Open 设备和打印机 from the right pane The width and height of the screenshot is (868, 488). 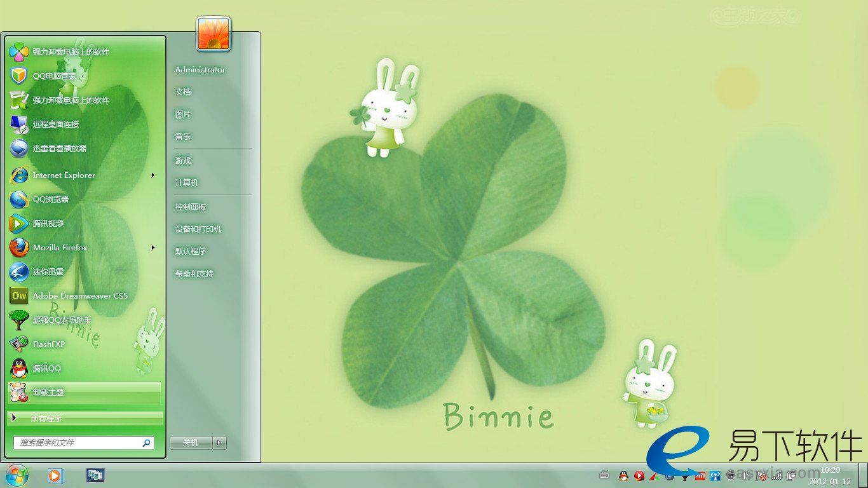pyautogui.click(x=198, y=229)
